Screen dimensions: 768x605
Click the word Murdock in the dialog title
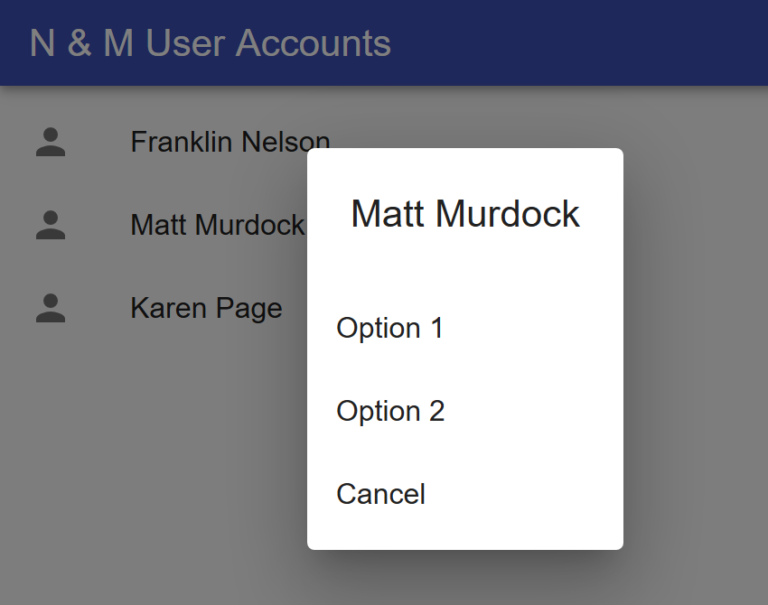(507, 214)
